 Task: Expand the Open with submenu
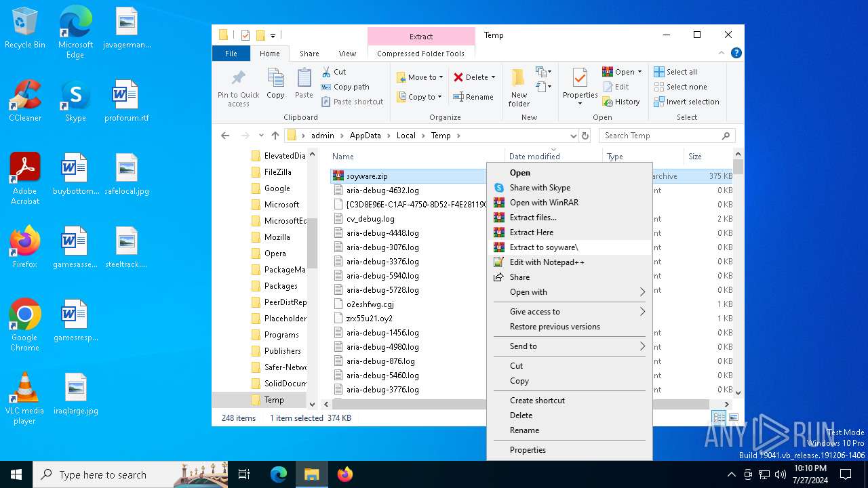click(570, 292)
